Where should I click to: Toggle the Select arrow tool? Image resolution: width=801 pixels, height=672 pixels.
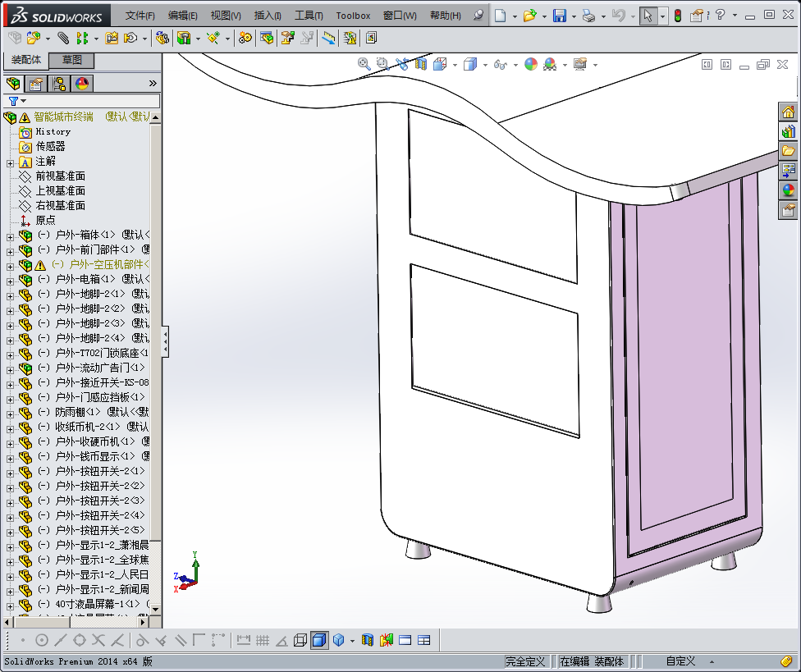point(648,16)
